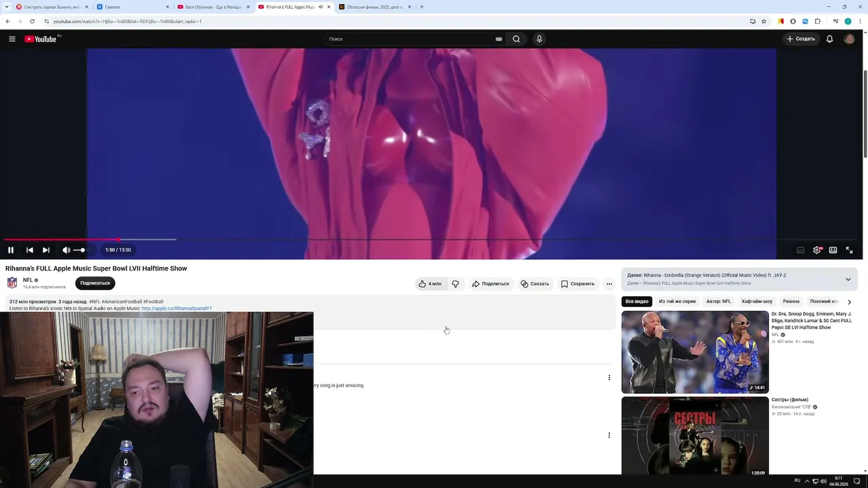Open player settings gear
The height and width of the screenshot is (488, 868).
point(817,250)
